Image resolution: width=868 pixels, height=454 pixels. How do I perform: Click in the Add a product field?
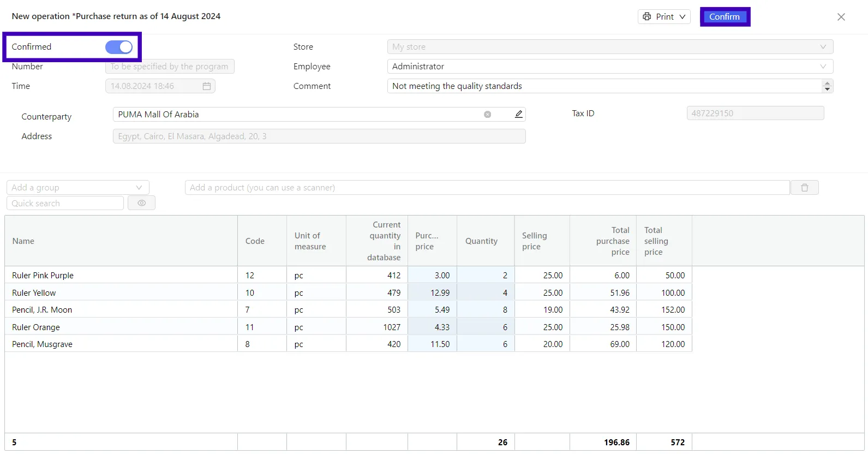click(487, 188)
